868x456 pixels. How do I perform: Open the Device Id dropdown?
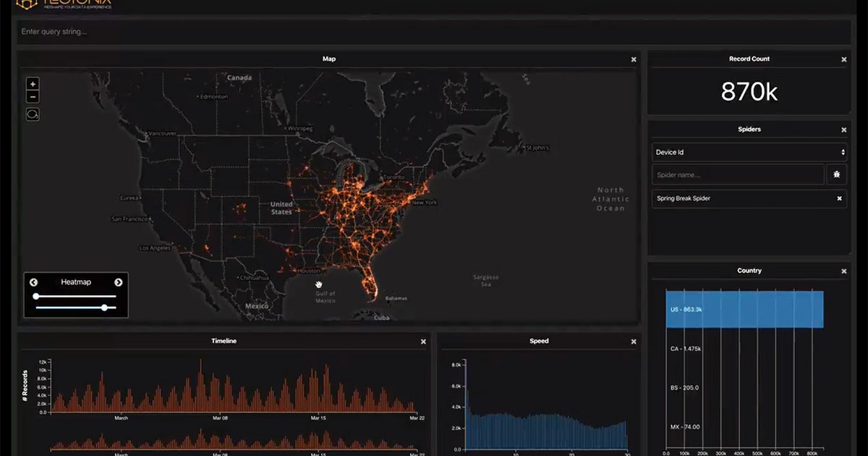(x=749, y=152)
